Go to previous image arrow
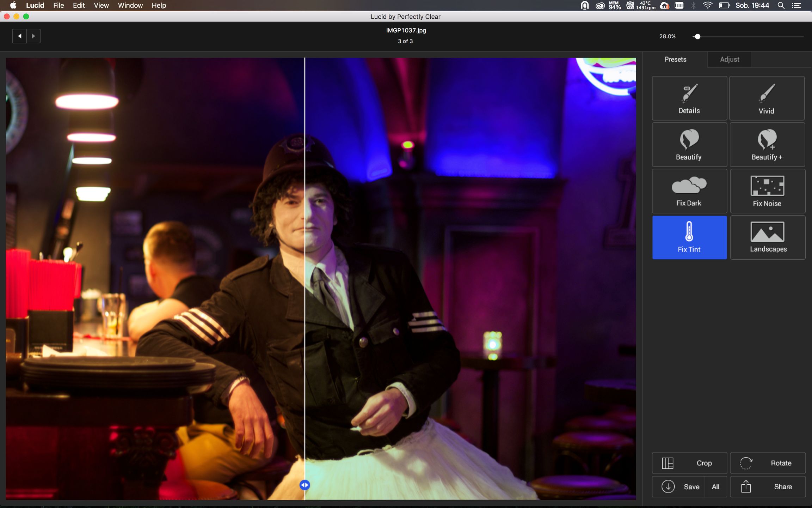The image size is (812, 508). [20, 36]
